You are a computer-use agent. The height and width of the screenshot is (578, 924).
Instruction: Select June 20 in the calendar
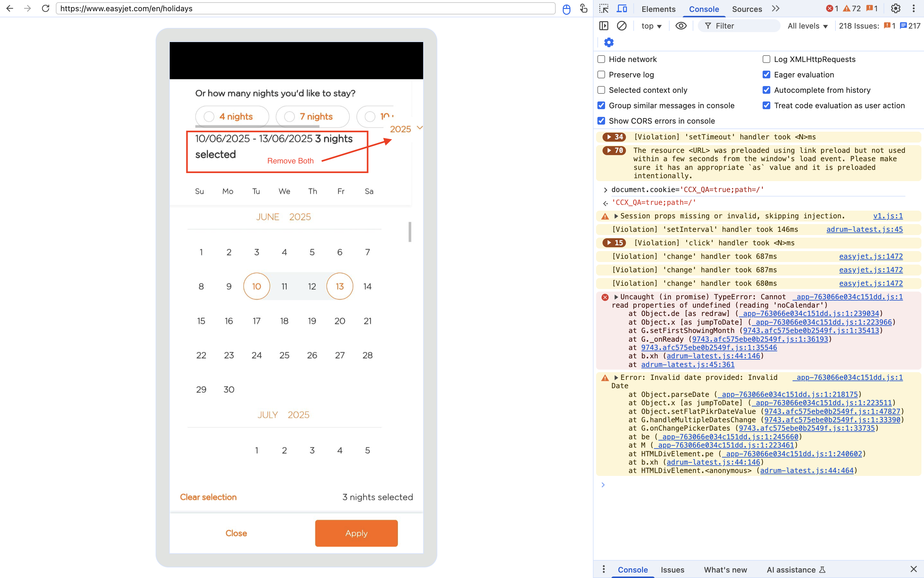339,321
